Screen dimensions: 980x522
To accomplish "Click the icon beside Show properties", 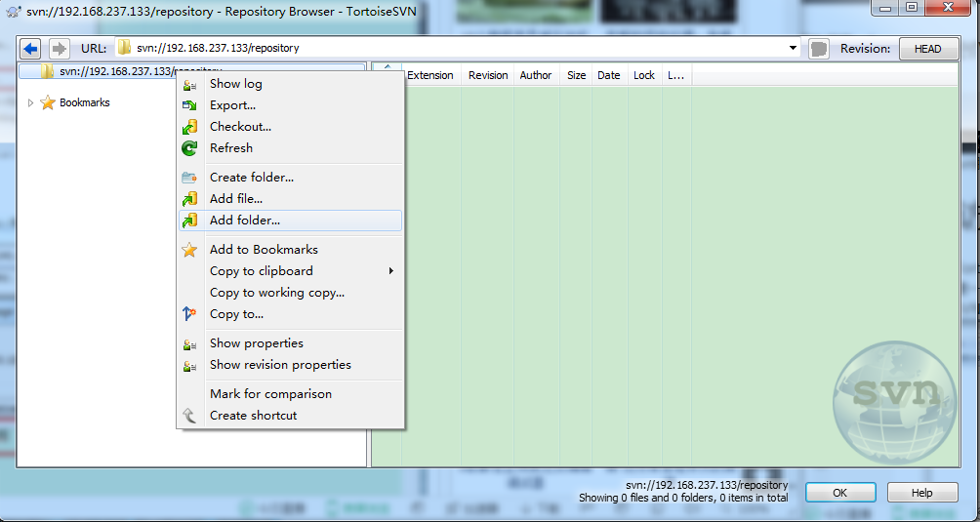I will tap(189, 343).
